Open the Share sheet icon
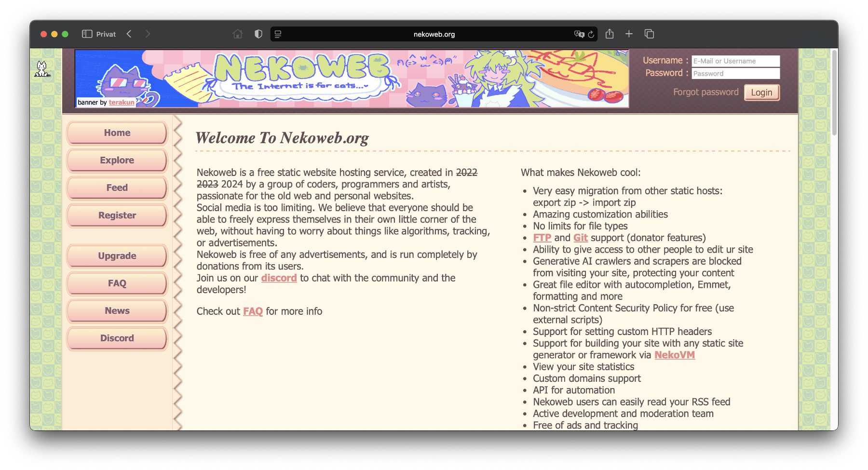Viewport: 868px width, 470px height. pos(610,34)
